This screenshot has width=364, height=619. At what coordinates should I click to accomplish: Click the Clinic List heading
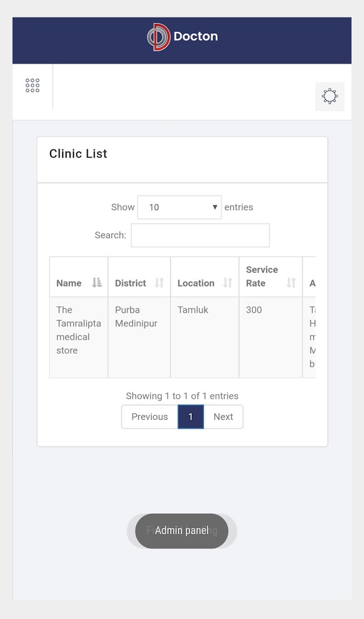click(78, 153)
